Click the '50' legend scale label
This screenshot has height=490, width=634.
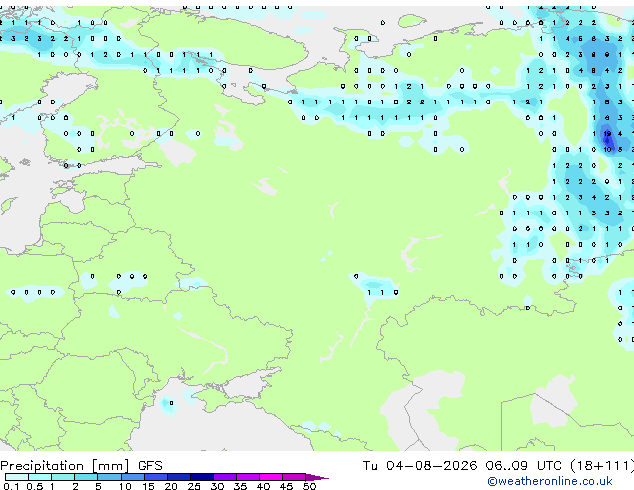click(309, 486)
